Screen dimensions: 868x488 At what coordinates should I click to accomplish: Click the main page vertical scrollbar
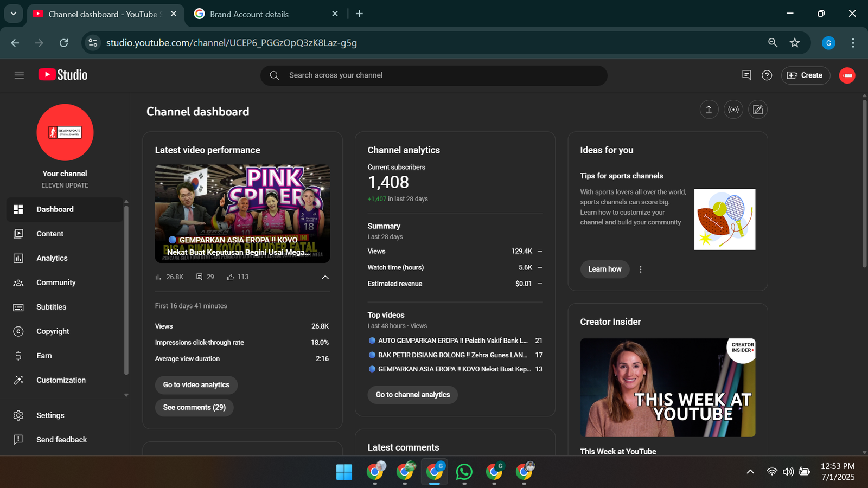(x=865, y=183)
